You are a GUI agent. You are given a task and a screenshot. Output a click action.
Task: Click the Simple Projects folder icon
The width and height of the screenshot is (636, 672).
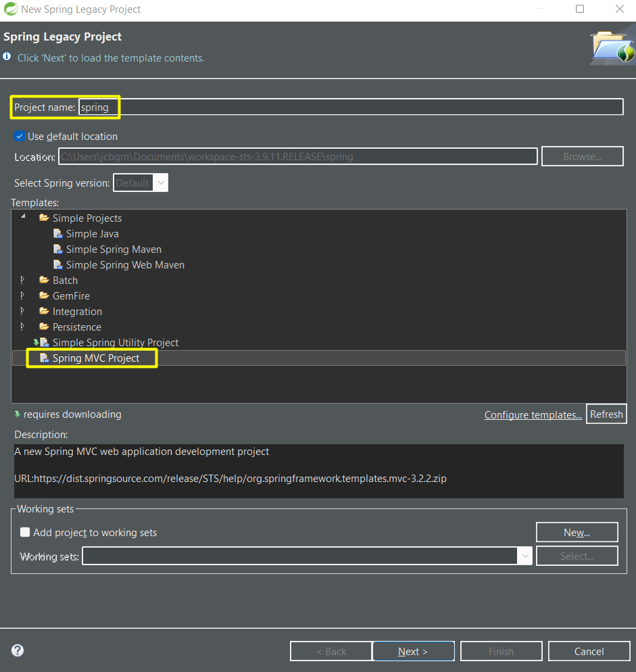pyautogui.click(x=44, y=218)
